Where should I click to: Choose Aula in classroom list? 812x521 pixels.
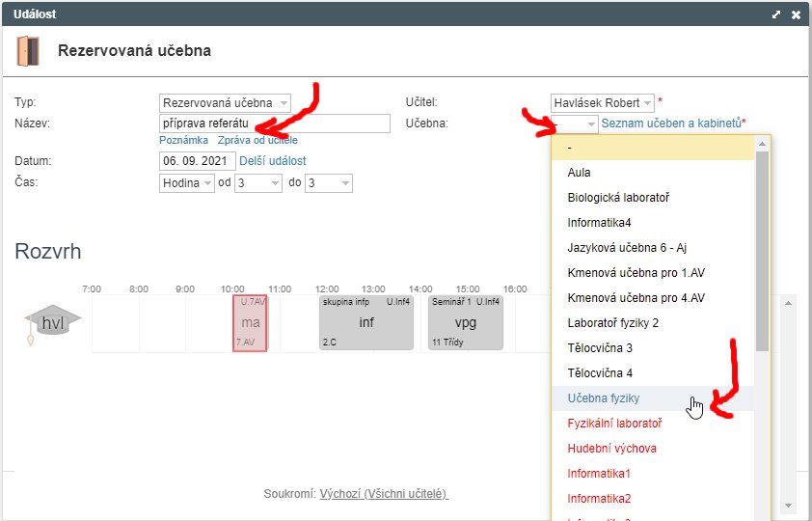pyautogui.click(x=580, y=173)
